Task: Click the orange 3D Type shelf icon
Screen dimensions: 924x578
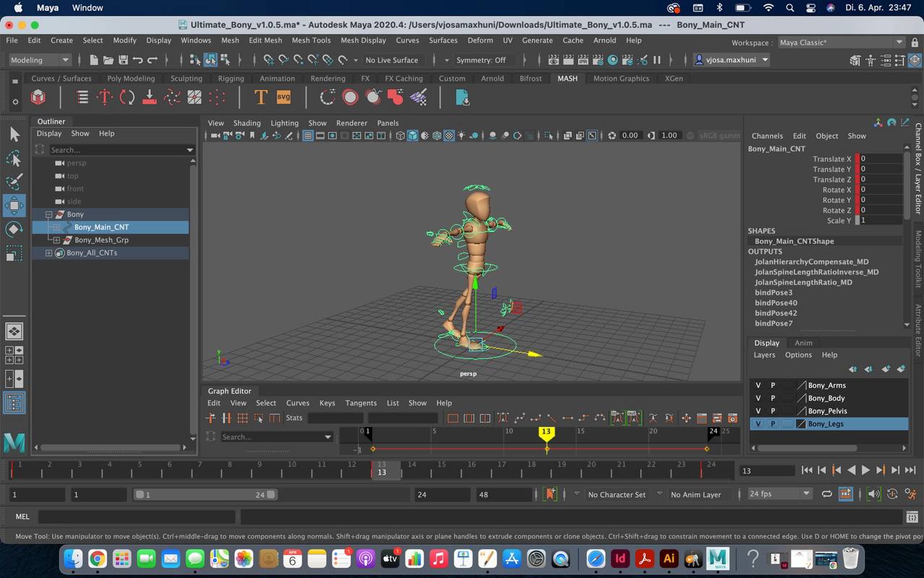Action: (x=261, y=97)
